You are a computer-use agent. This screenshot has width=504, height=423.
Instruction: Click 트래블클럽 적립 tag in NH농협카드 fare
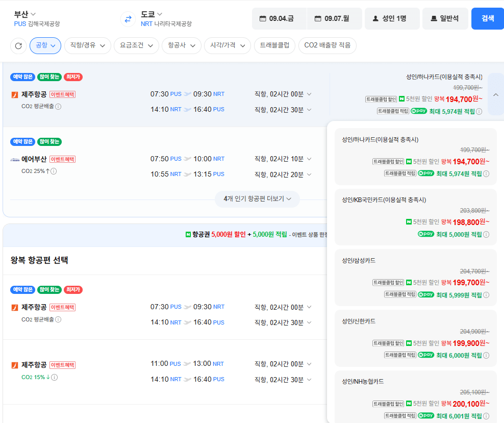(400, 416)
